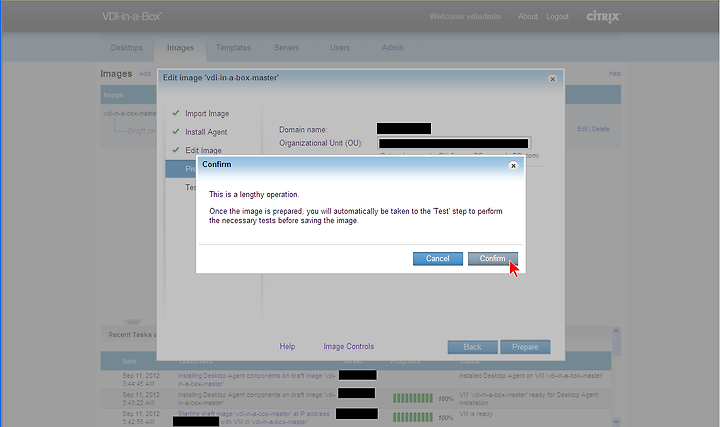Select the Import Image step
720x427 pixels.
point(207,113)
